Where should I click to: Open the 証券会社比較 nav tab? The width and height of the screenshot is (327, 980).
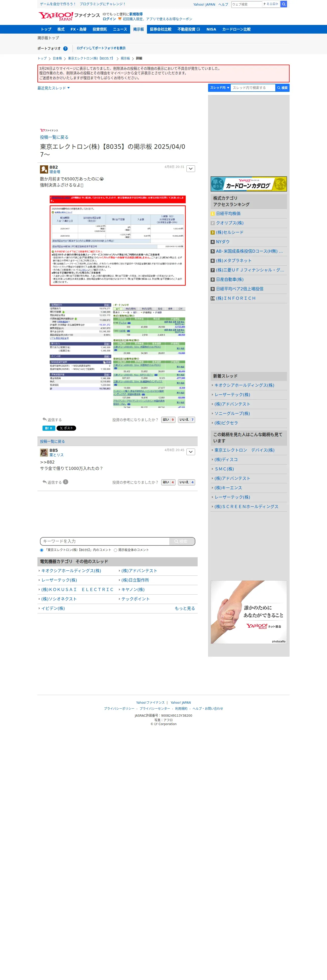pos(161,29)
